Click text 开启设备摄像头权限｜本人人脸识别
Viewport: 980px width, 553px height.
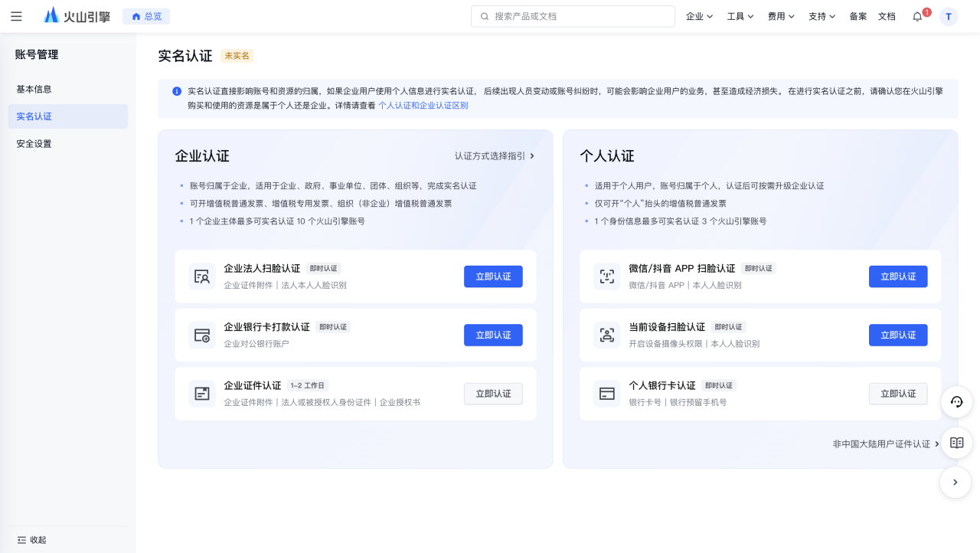point(694,344)
